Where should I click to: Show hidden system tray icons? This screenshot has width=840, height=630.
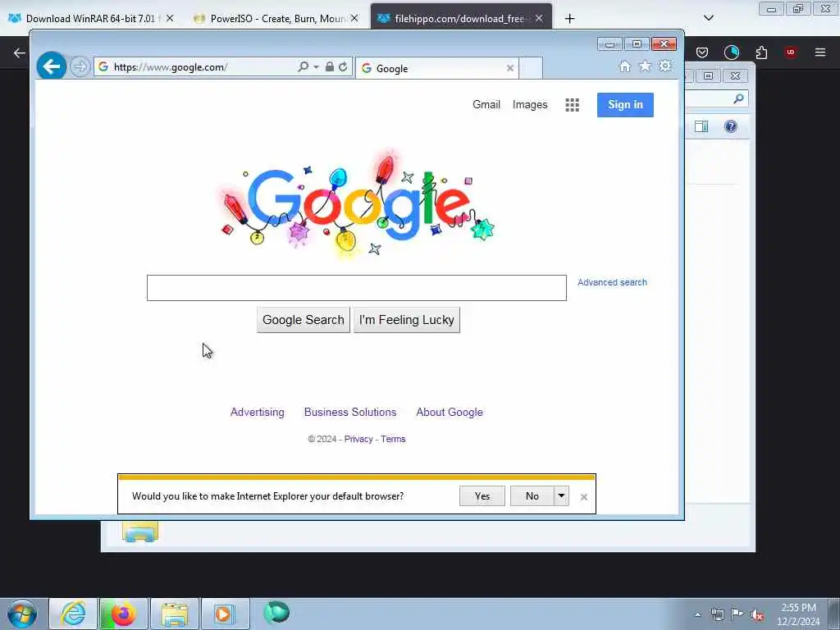coord(697,615)
